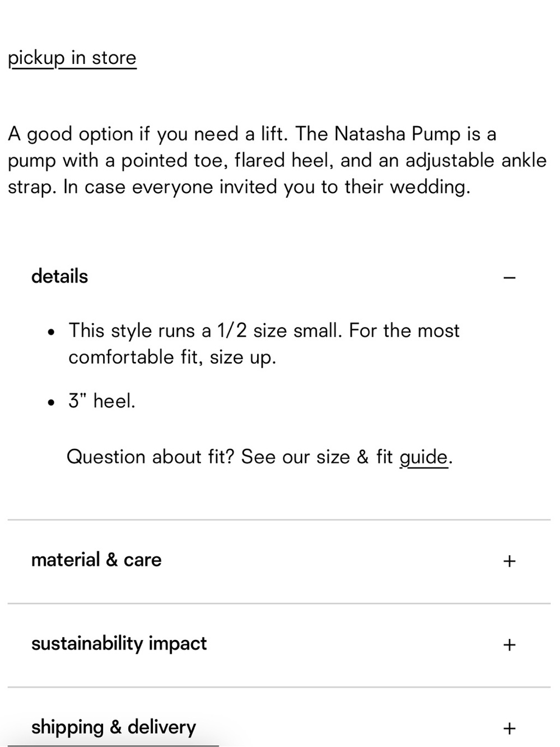This screenshot has height=747, width=560.
Task: Toggle the details accordion header label
Action: click(x=60, y=276)
